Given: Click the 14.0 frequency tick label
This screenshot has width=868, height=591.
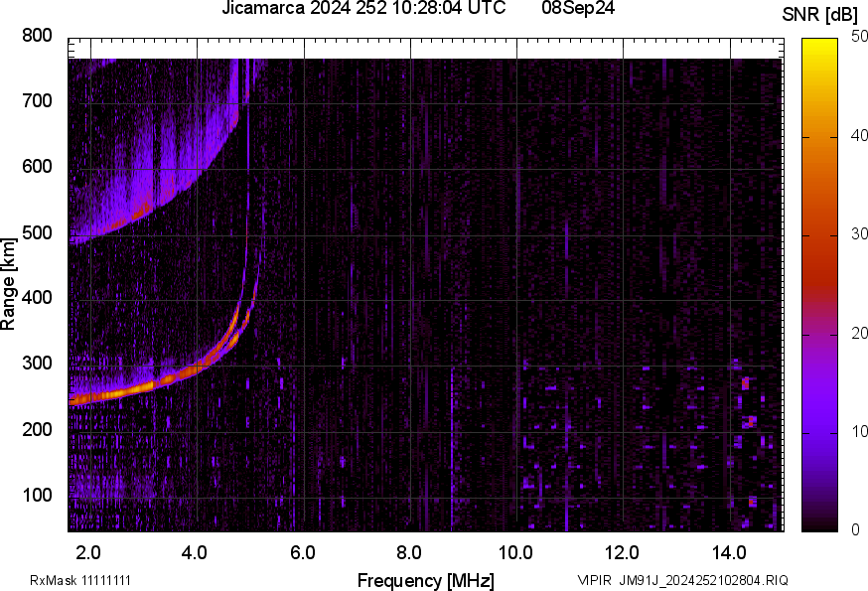Looking at the screenshot, I should point(729,551).
